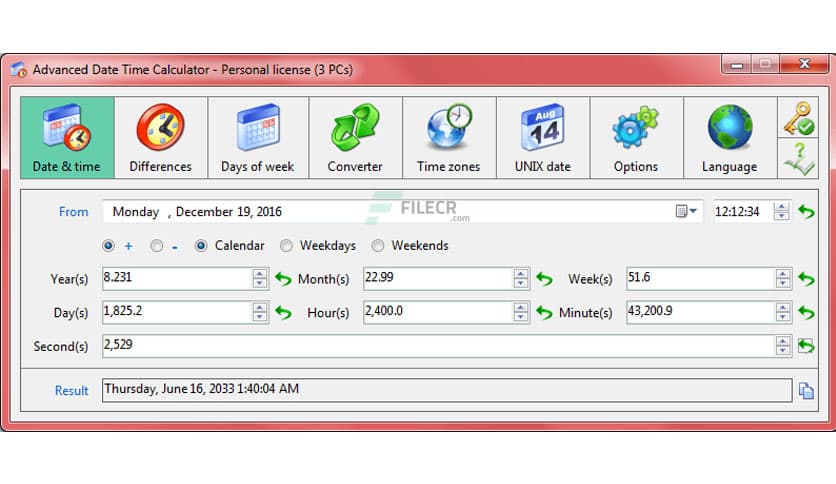This screenshot has height=484, width=836.
Task: Reset the Month(s) field with green arrow
Action: point(544,279)
